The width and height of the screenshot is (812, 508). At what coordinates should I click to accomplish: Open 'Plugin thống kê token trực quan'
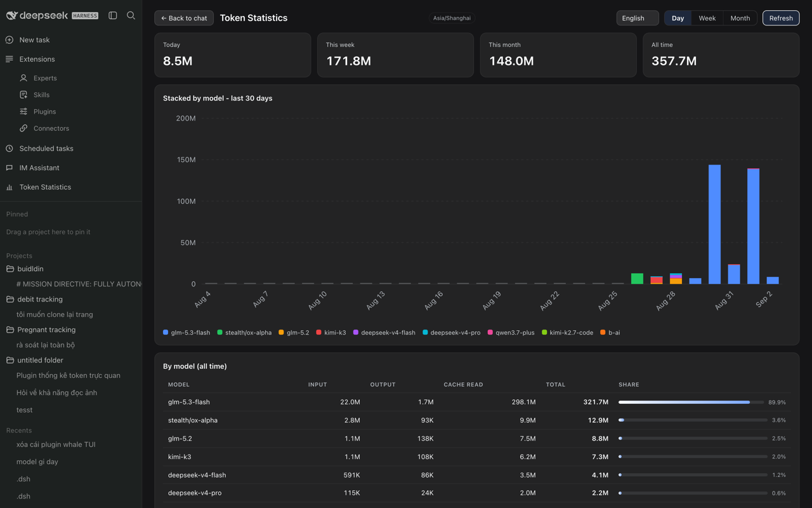(x=69, y=375)
